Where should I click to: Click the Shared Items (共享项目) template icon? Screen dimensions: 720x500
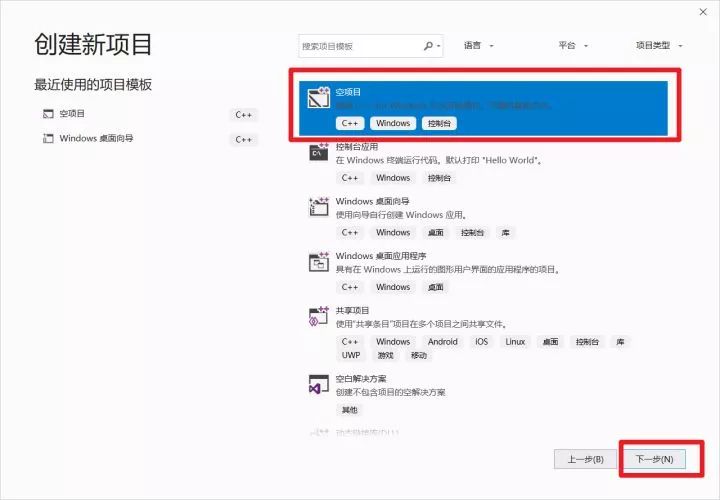319,316
